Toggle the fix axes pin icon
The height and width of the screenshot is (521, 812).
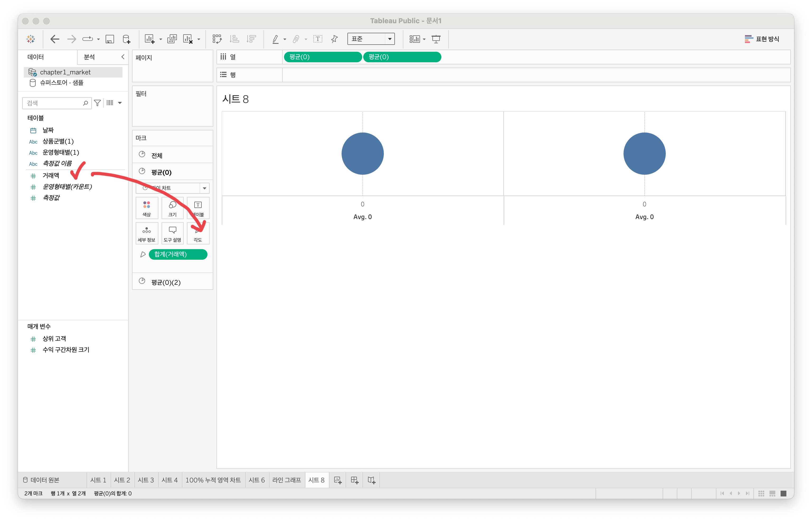tap(334, 39)
